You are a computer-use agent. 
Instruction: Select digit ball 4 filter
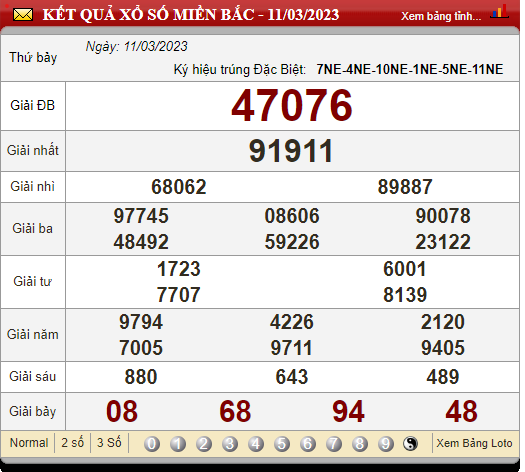pyautogui.click(x=256, y=444)
